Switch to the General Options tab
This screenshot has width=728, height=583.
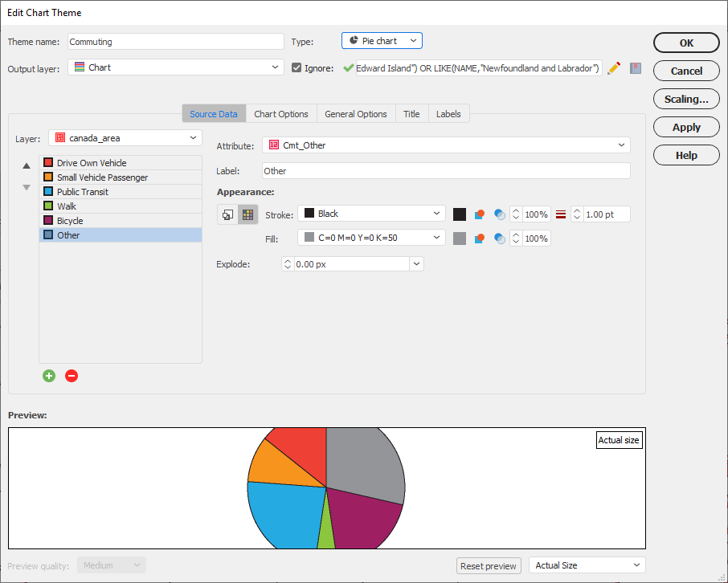coord(356,114)
